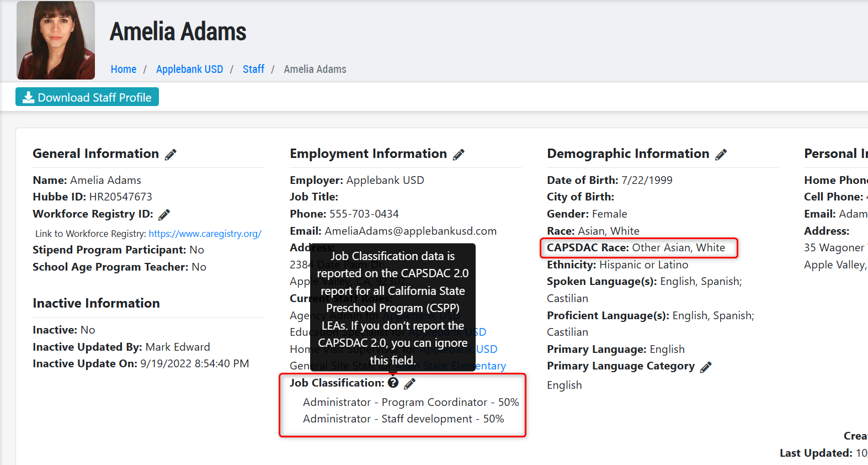Click School Age Program Teacher: No
Viewport: 868px width, 465px height.
click(x=119, y=267)
